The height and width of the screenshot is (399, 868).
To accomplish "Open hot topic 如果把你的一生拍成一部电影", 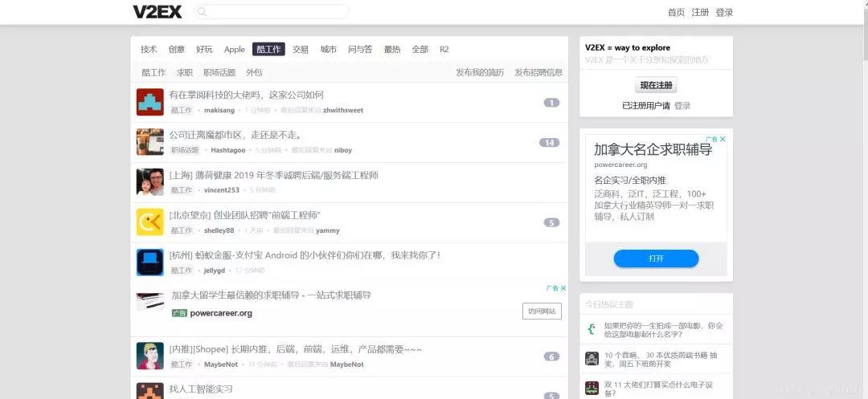I will pos(662,330).
